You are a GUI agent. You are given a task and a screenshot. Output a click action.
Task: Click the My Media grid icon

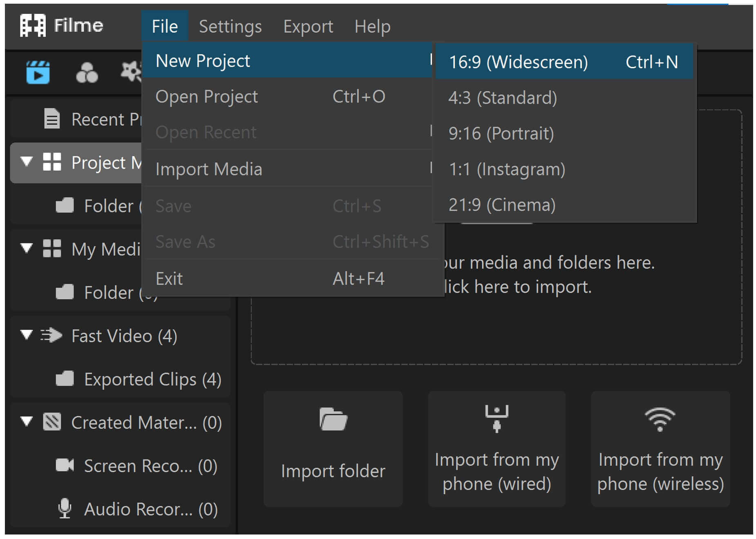click(x=52, y=249)
